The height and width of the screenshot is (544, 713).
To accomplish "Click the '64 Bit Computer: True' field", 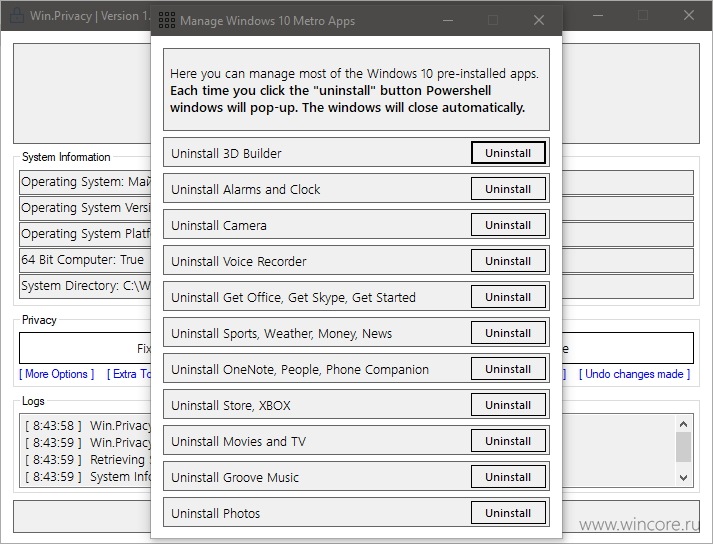I will (x=85, y=260).
